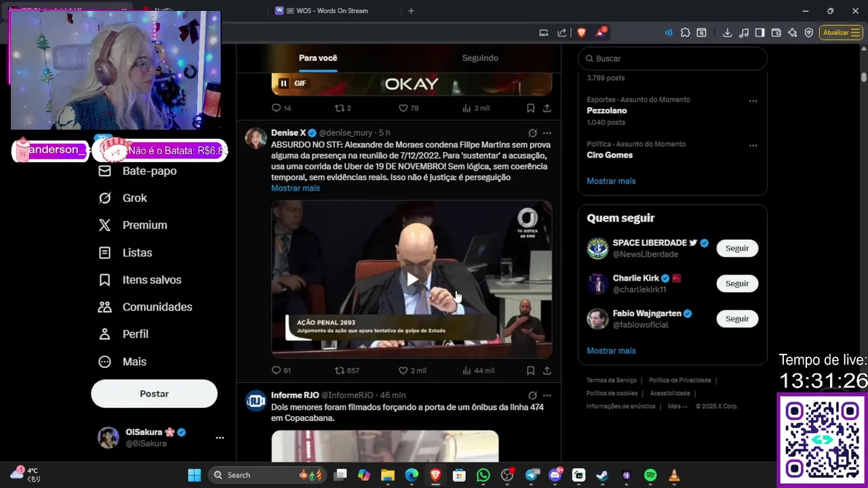This screenshot has height=488, width=868.
Task: Open more options on Informe RJO post
Action: click(547, 395)
